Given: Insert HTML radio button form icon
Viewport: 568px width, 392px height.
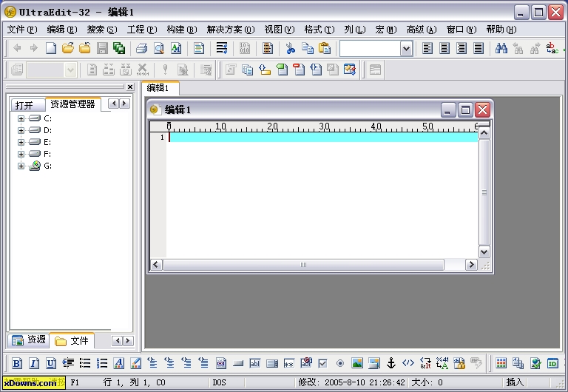Looking at the screenshot, I should tap(339, 363).
